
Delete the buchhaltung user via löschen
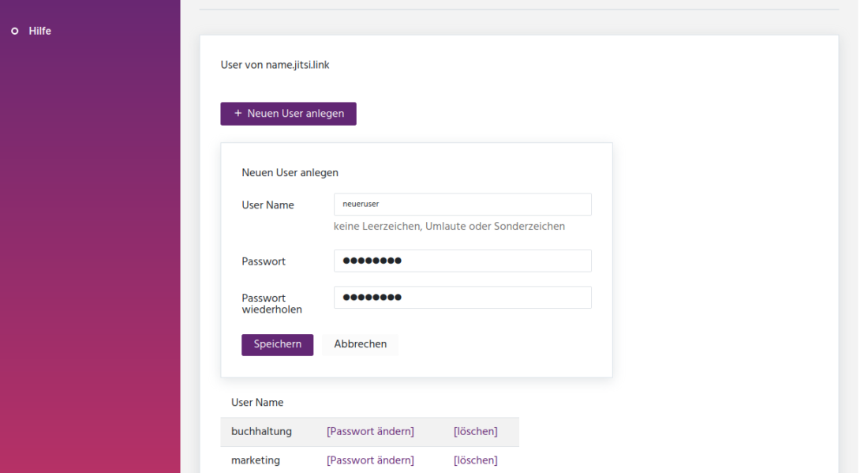pyautogui.click(x=475, y=431)
